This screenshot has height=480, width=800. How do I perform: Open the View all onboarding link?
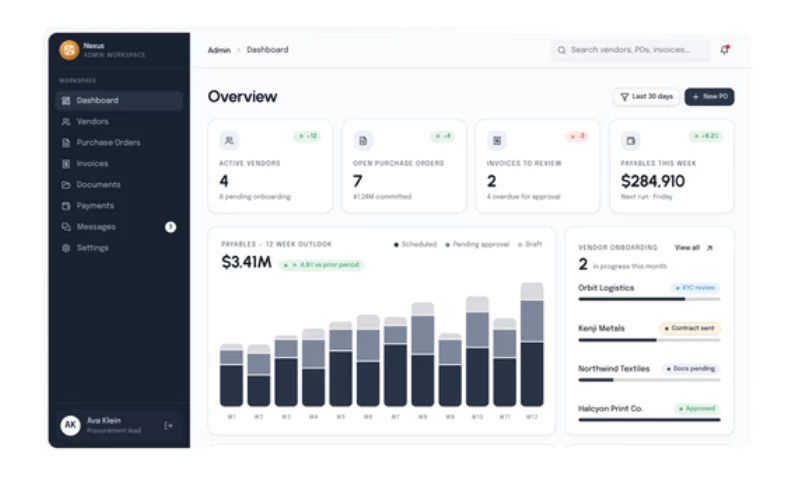coord(693,247)
